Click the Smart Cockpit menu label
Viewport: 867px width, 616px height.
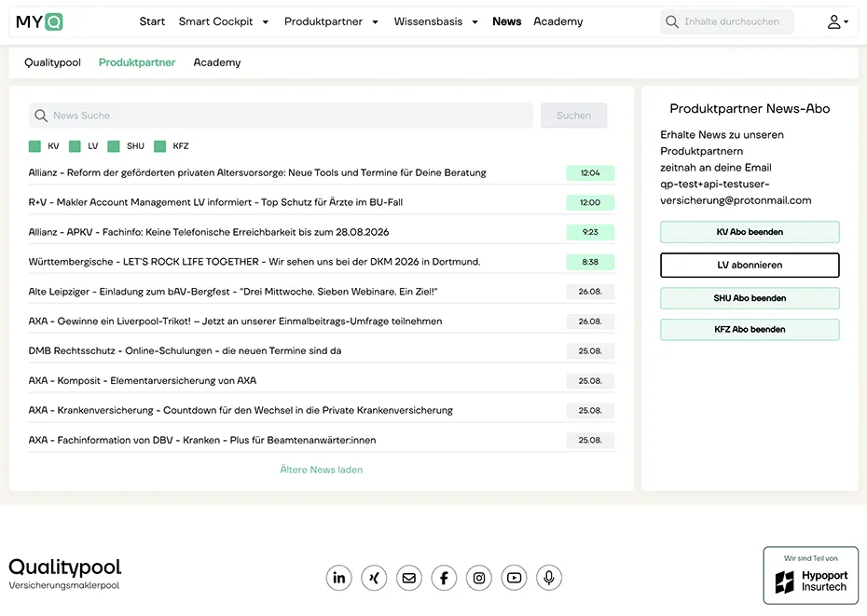pos(215,21)
